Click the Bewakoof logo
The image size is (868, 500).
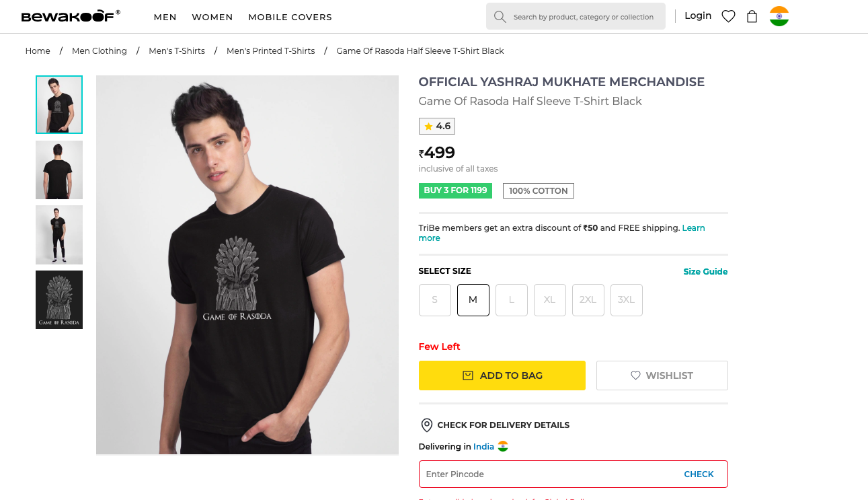click(x=71, y=16)
